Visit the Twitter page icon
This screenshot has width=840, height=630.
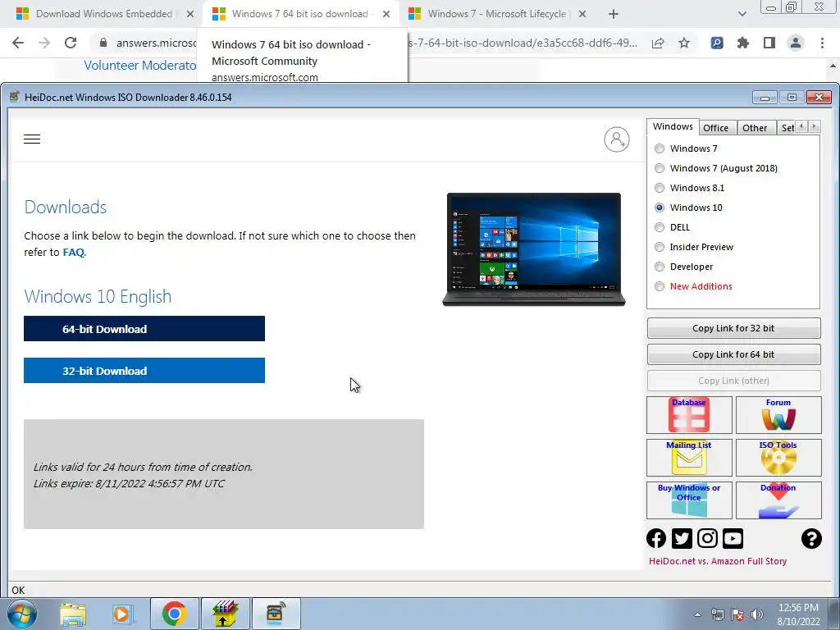[682, 538]
